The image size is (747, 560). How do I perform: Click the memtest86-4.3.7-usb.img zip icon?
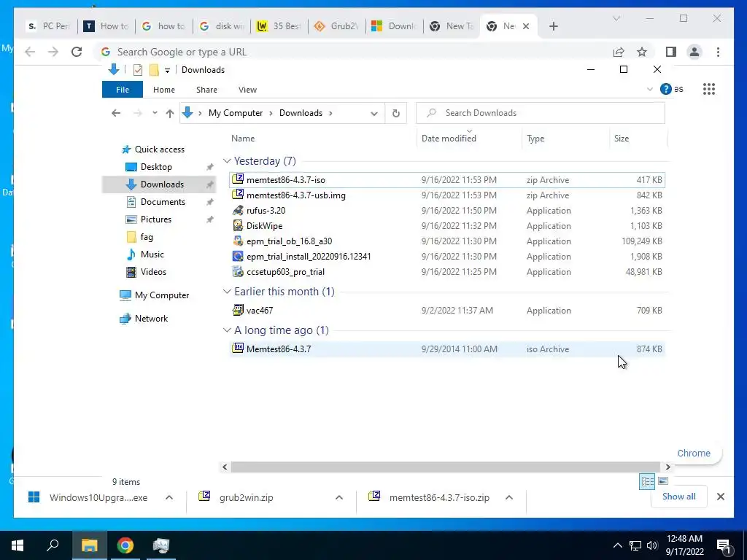pos(238,195)
